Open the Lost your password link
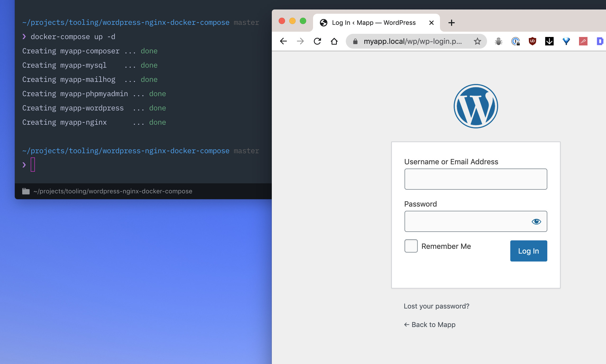 [436, 306]
